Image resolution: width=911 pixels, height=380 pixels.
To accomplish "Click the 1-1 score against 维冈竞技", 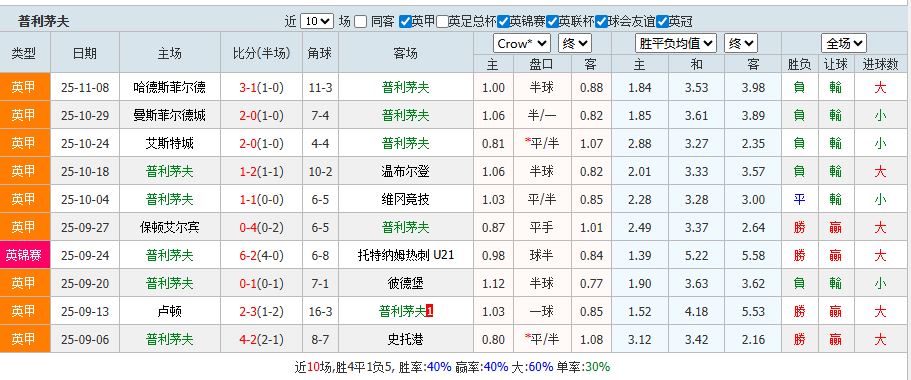I will coord(248,199).
